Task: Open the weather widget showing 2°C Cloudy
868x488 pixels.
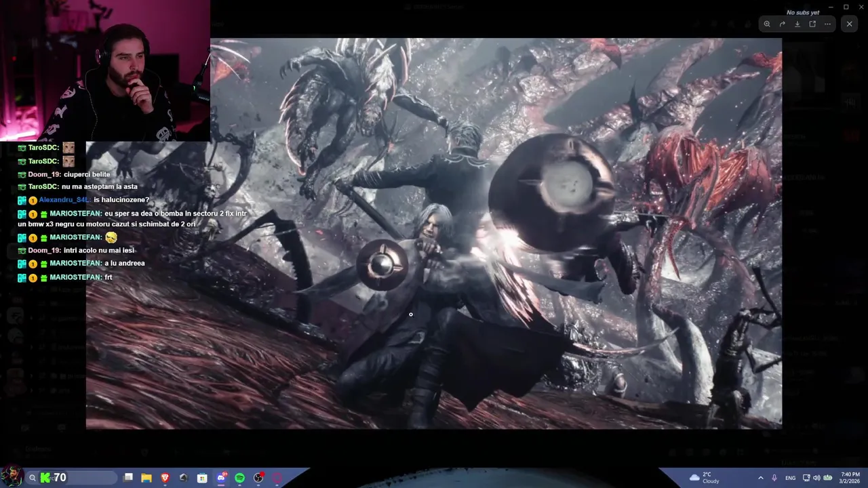Action: coord(705,478)
